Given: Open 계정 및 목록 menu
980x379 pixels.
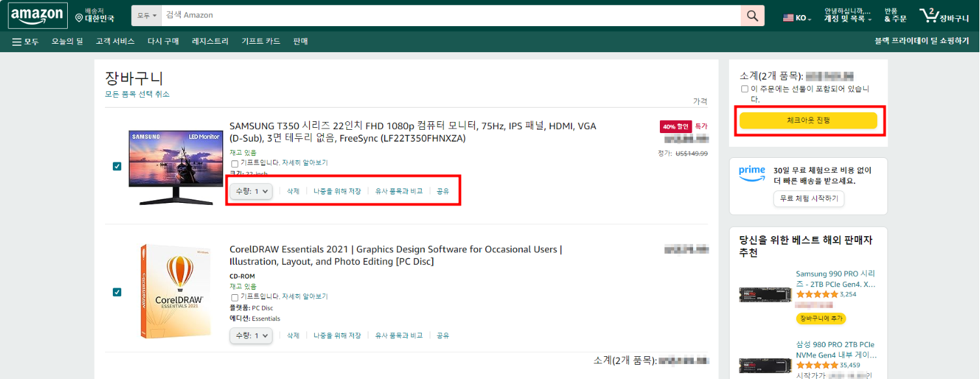Looking at the screenshot, I should (848, 16).
